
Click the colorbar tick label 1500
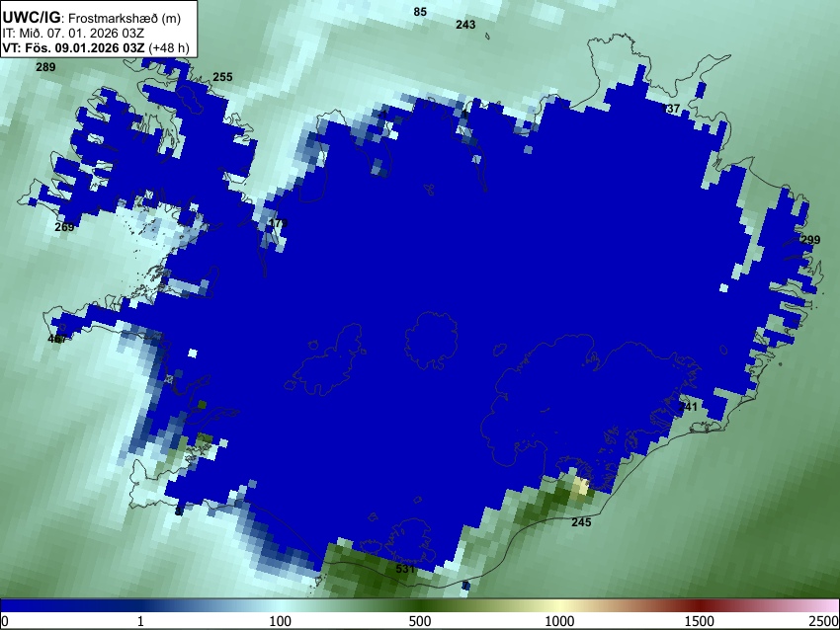(x=699, y=621)
